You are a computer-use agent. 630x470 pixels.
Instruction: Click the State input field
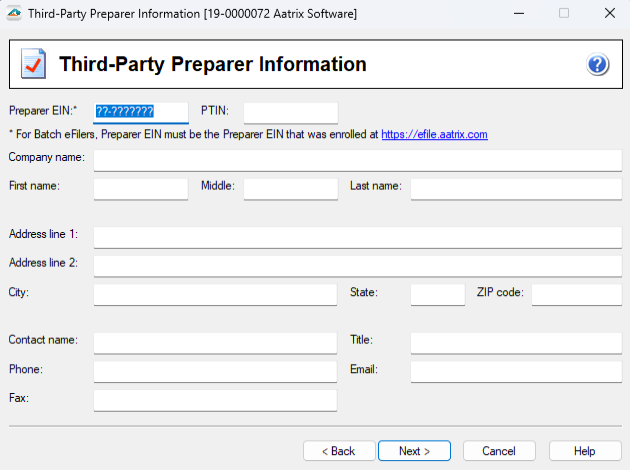coord(437,294)
